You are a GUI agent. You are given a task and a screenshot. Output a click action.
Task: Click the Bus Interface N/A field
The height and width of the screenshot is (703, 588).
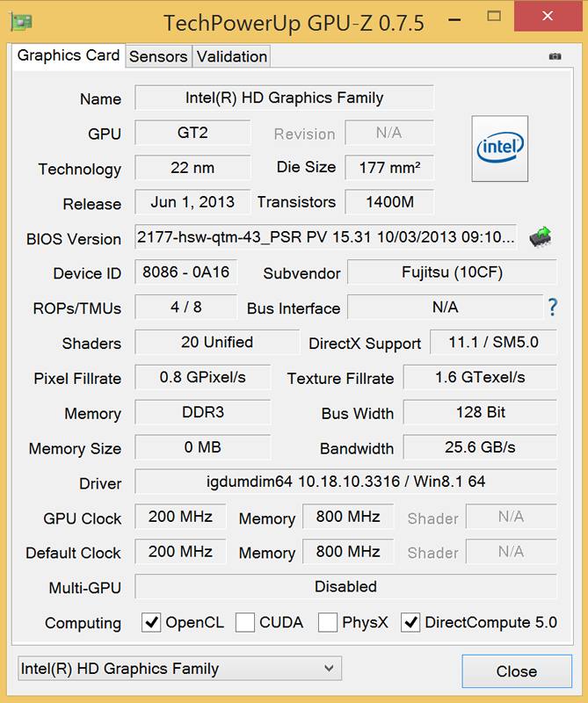445,307
